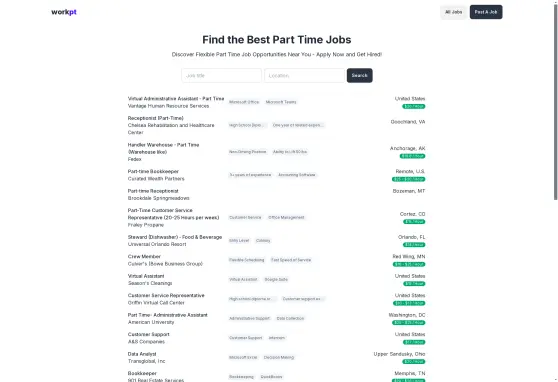
Task: Focus the Job title search field
Action: click(221, 75)
